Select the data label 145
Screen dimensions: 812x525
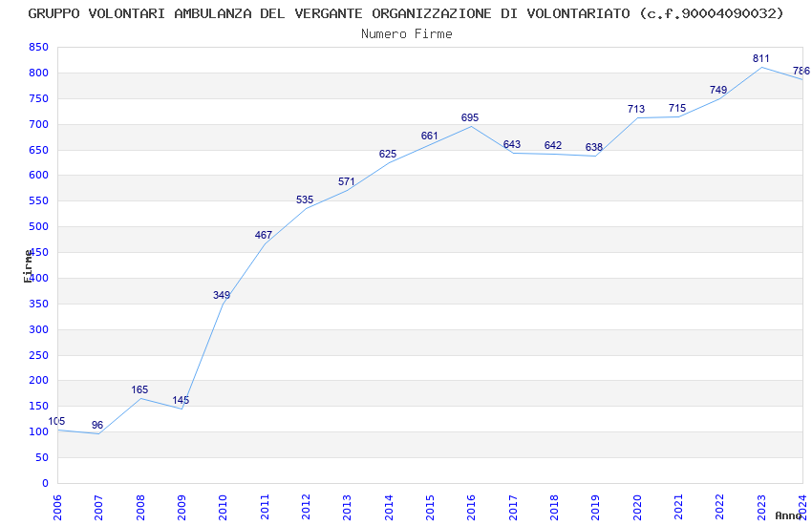(x=181, y=400)
